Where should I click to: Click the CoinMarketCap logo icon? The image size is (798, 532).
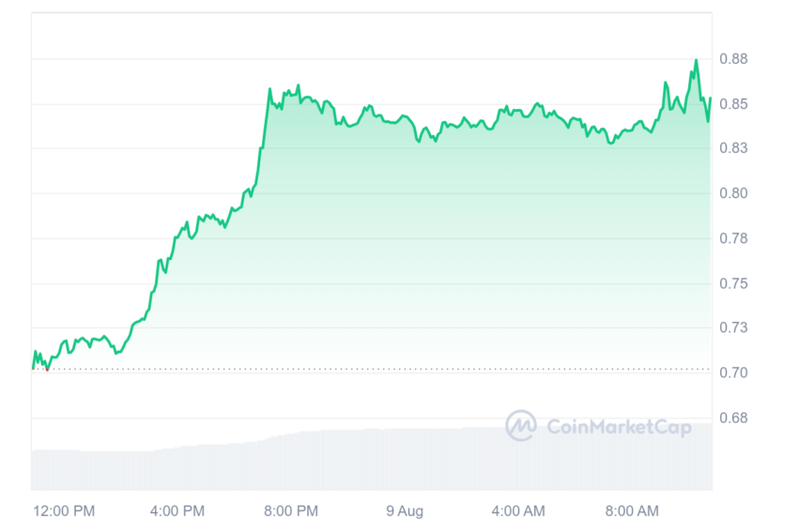pos(521,426)
